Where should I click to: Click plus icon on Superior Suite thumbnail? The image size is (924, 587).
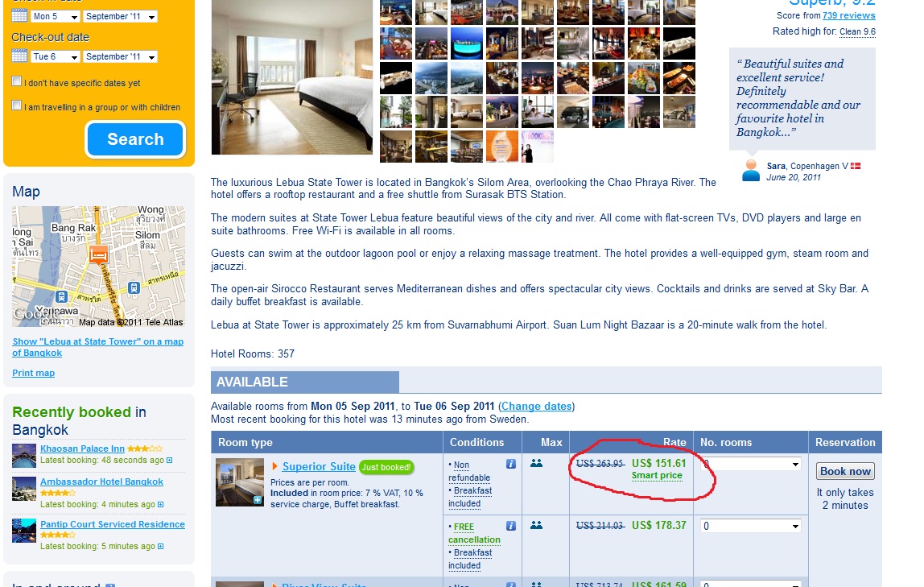(x=258, y=500)
